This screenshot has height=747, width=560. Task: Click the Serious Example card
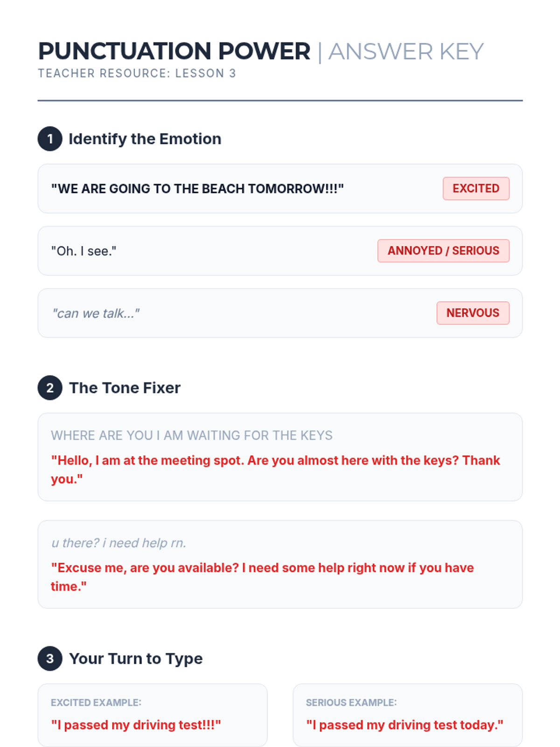pos(407,715)
